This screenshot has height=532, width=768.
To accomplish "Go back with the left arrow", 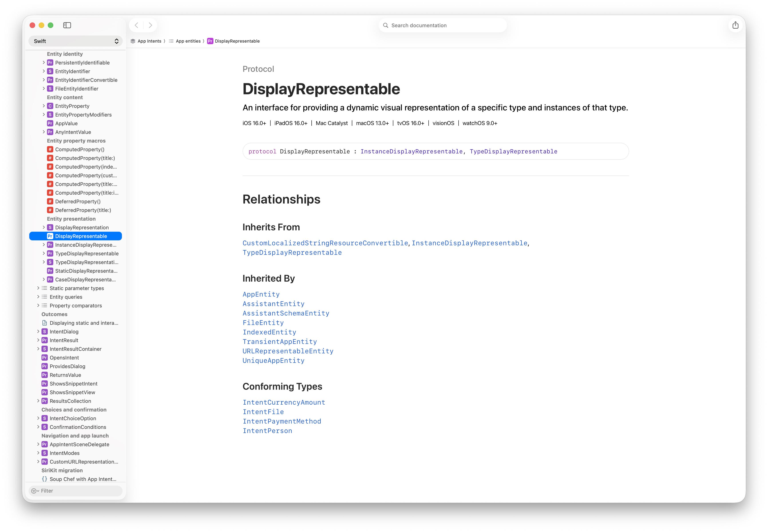I will coord(136,25).
